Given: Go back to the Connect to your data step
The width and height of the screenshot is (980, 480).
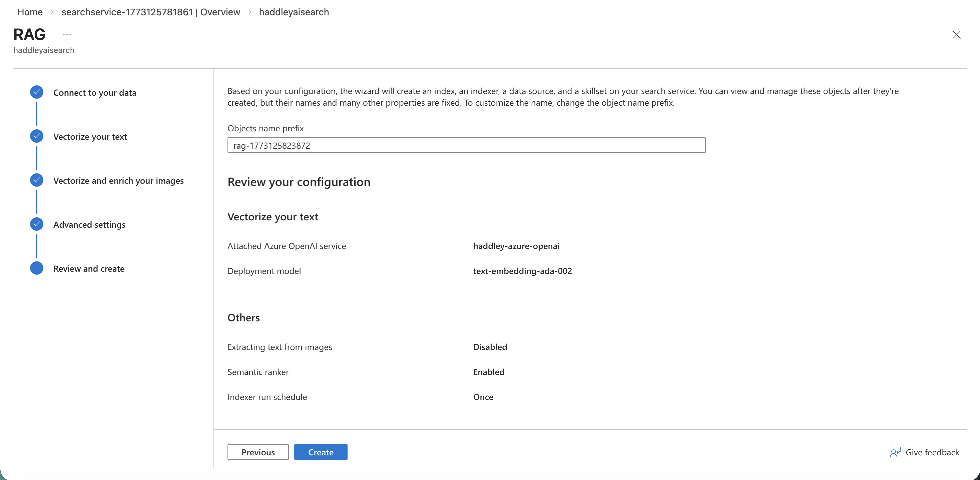Looking at the screenshot, I should (x=95, y=92).
